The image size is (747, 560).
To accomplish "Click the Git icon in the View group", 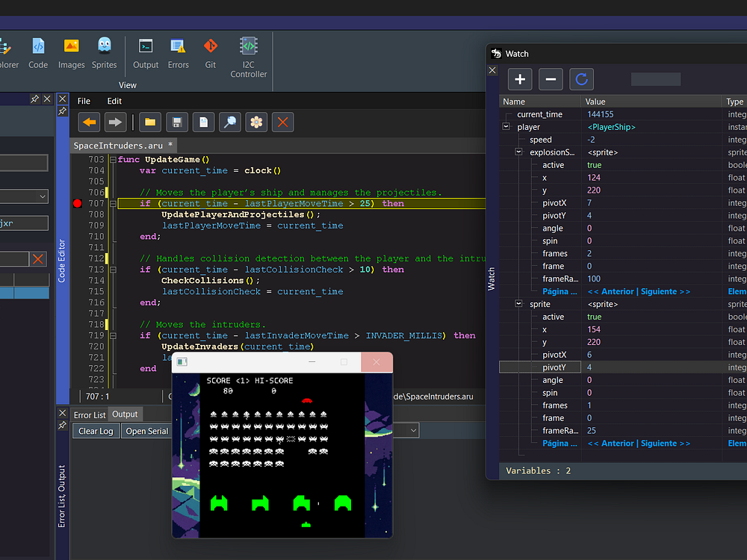I will tap(211, 52).
